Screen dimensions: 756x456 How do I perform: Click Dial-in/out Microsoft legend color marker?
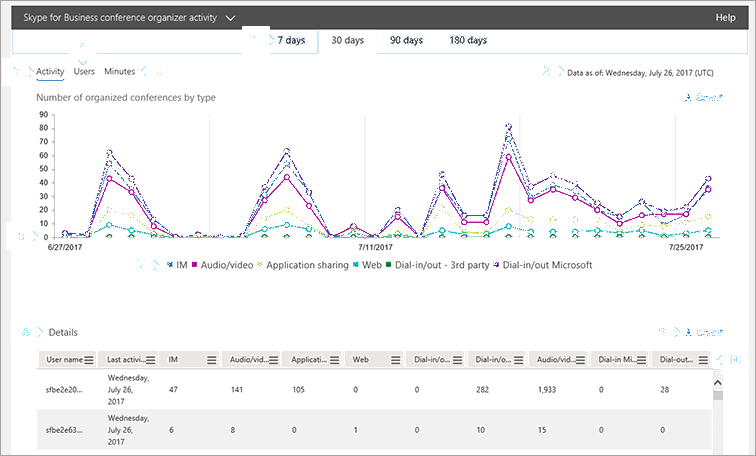pyautogui.click(x=496, y=265)
